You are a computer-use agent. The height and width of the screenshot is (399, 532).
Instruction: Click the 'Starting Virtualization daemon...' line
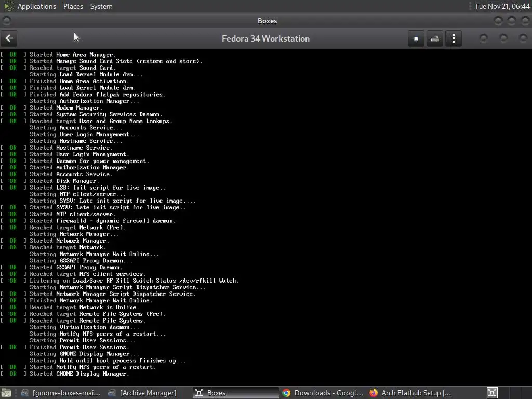(x=85, y=327)
